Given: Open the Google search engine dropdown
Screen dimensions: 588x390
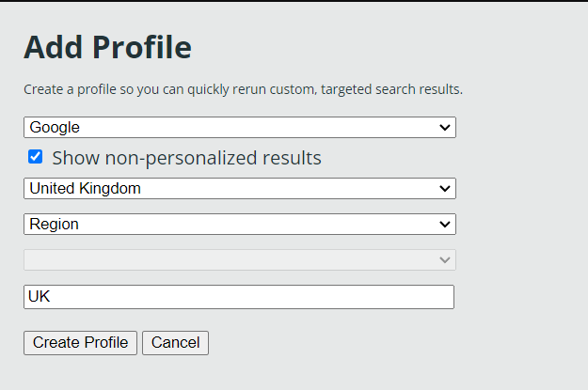Looking at the screenshot, I should [239, 127].
